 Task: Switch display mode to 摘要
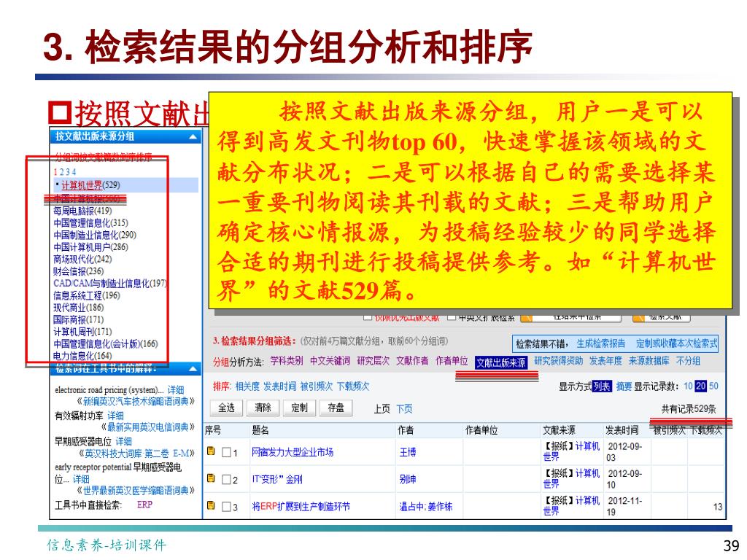624,386
